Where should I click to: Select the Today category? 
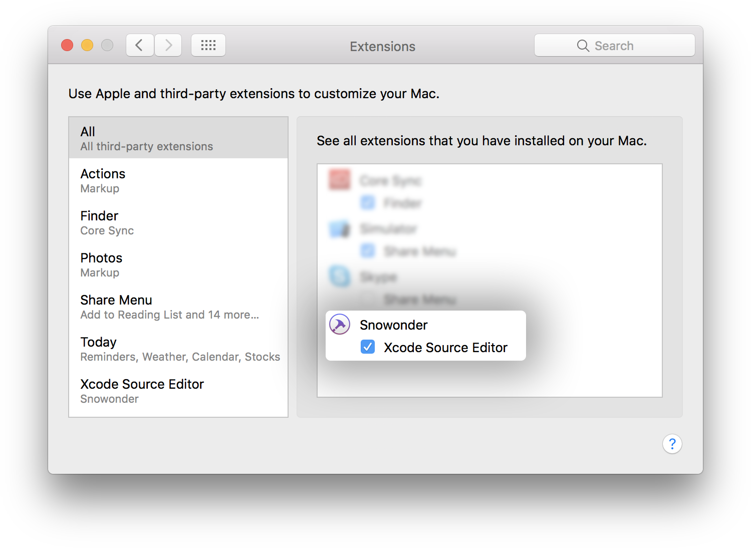[x=178, y=349]
